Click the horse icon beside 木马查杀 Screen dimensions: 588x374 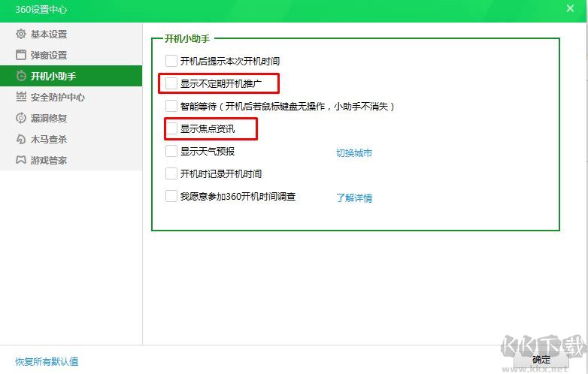[x=21, y=139]
